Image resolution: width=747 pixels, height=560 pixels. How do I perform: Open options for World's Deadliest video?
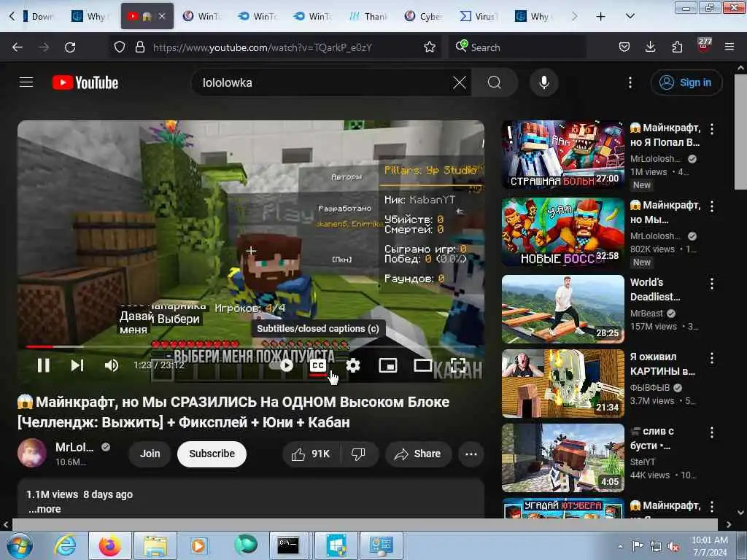coord(712,284)
